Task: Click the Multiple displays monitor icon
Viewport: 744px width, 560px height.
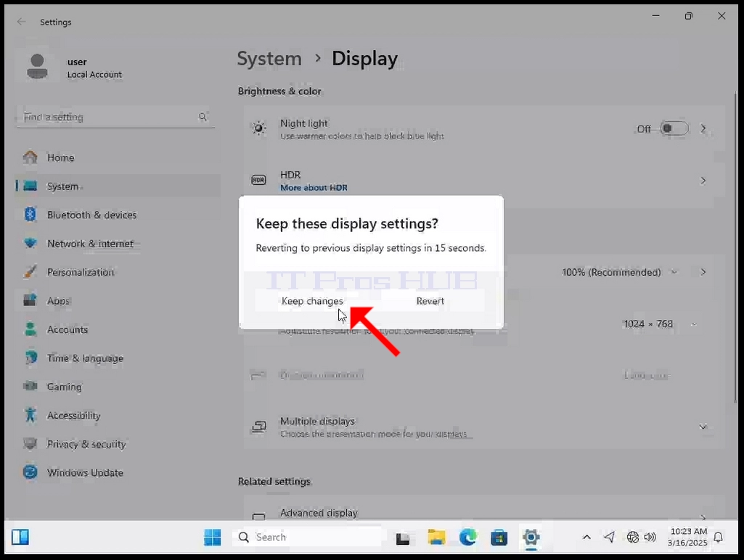Action: coord(258,427)
